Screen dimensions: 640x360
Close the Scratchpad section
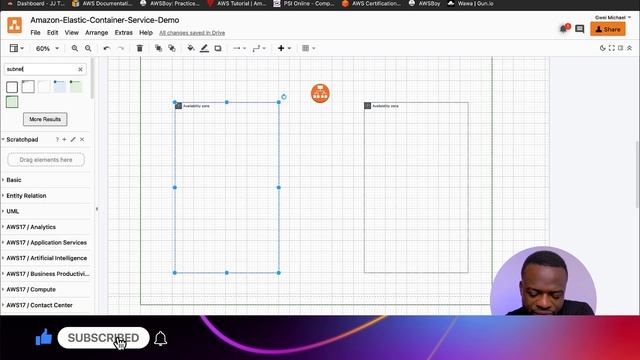[82, 140]
